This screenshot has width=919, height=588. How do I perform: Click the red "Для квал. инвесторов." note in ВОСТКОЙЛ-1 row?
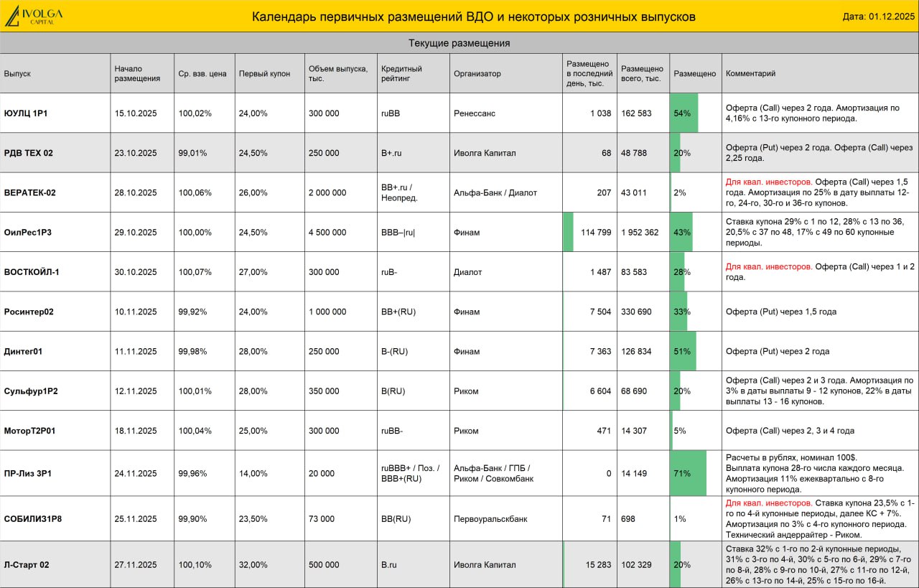point(769,267)
